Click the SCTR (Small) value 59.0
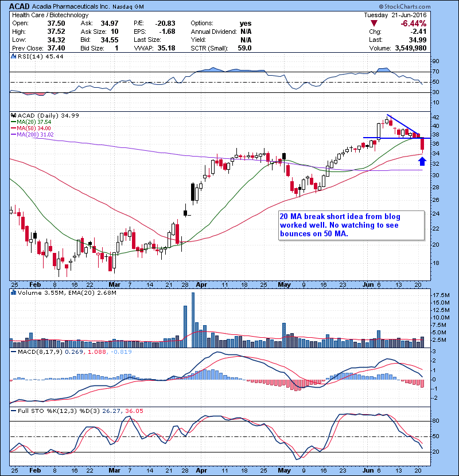459x476 pixels. click(244, 48)
